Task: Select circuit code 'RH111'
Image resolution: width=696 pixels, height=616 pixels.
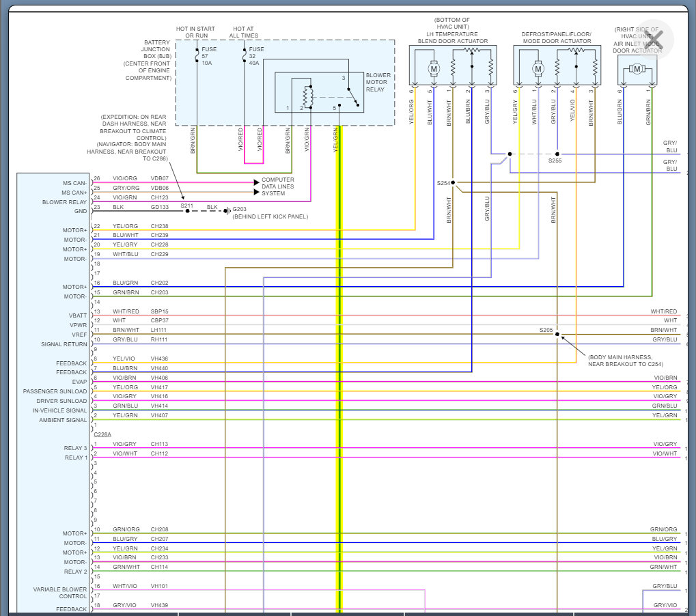Action: (159, 339)
